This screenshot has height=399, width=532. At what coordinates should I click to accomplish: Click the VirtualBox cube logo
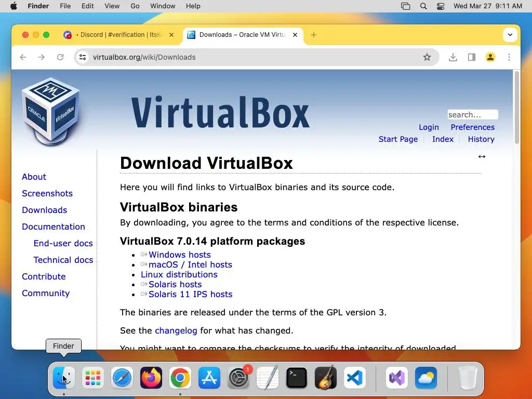point(51,112)
